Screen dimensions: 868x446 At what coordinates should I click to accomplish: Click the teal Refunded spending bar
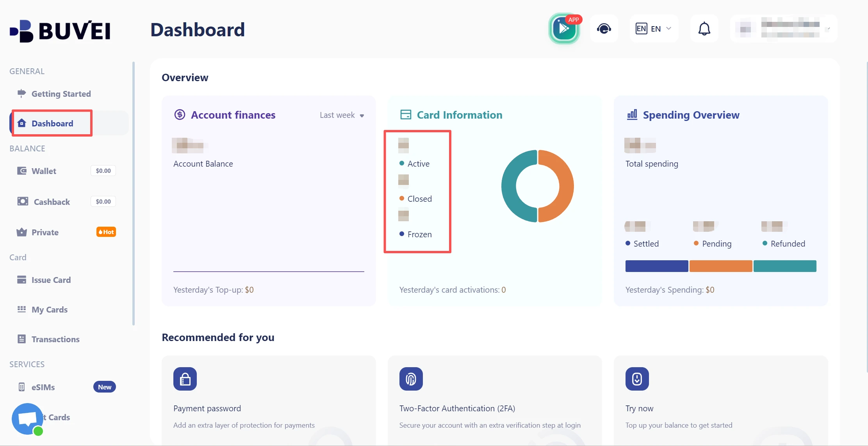(785, 266)
